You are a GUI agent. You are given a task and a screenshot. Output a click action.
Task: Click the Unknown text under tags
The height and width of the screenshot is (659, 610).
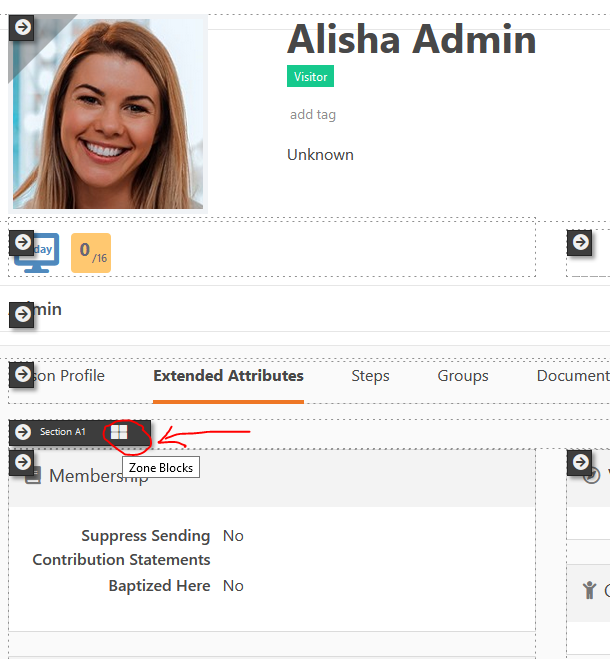[320, 155]
